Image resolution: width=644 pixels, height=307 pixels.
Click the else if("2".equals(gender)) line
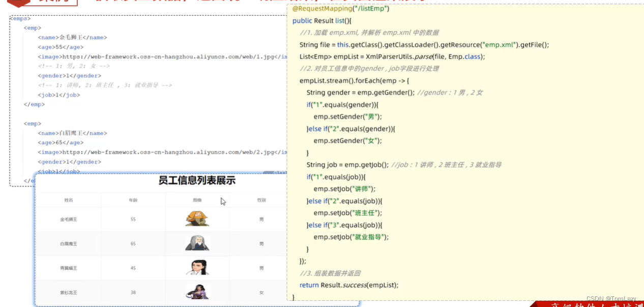(351, 129)
